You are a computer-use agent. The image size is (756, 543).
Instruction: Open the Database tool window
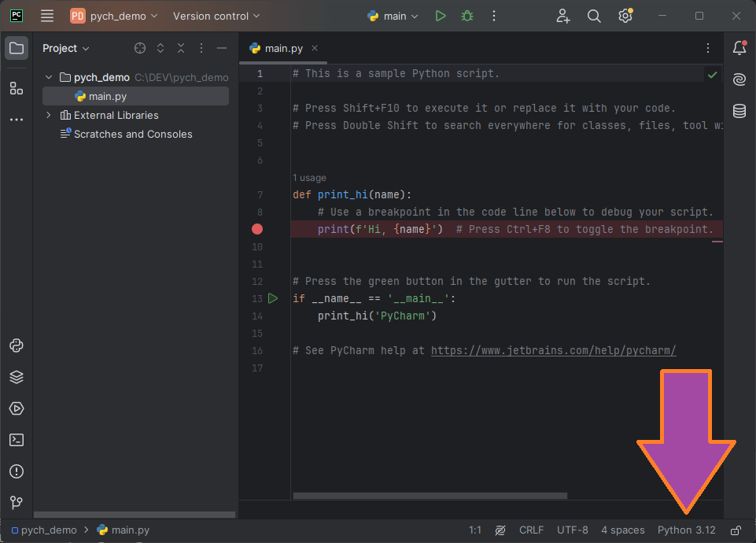pos(739,111)
